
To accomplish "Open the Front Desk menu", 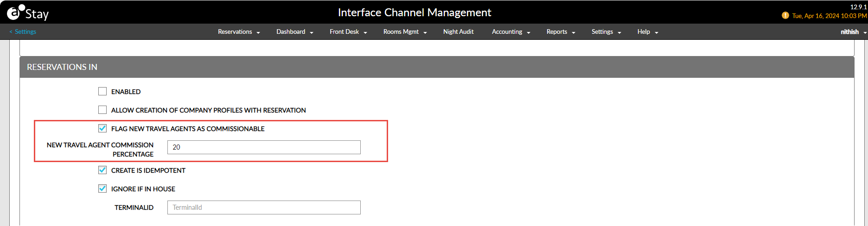I will [348, 31].
